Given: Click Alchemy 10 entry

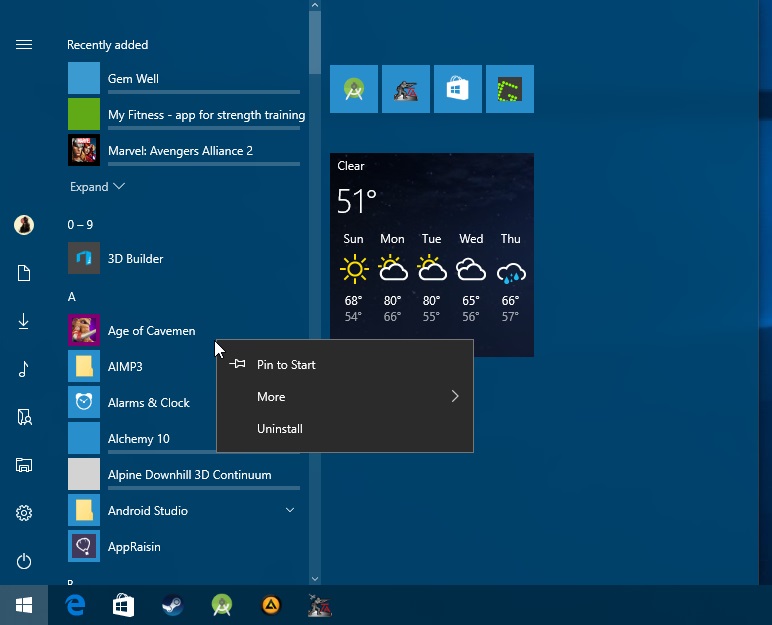Looking at the screenshot, I should [140, 438].
